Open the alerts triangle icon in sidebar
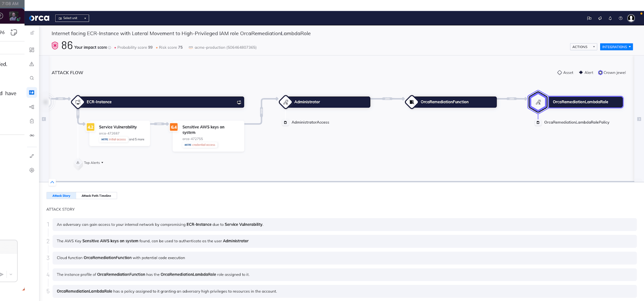Image resolution: width=644 pixels, height=301 pixels. tap(32, 64)
